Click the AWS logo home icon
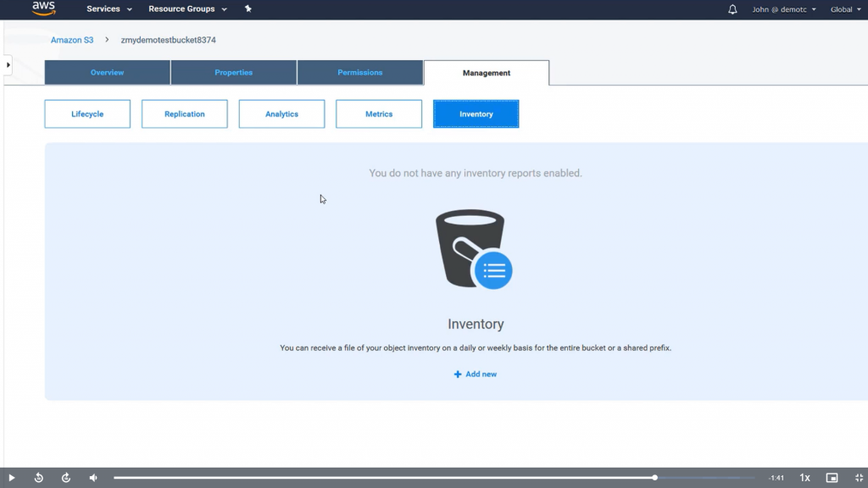The image size is (868, 488). pos(44,8)
